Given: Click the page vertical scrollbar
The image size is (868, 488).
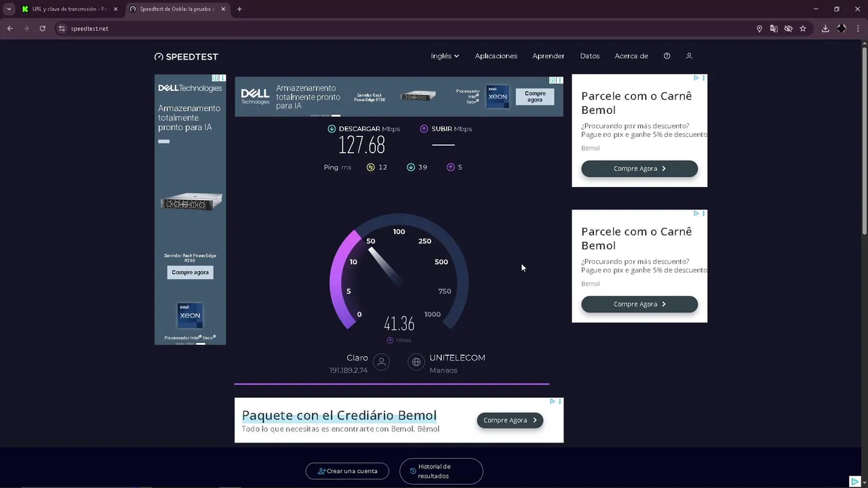Looking at the screenshot, I should pyautogui.click(x=864, y=140).
